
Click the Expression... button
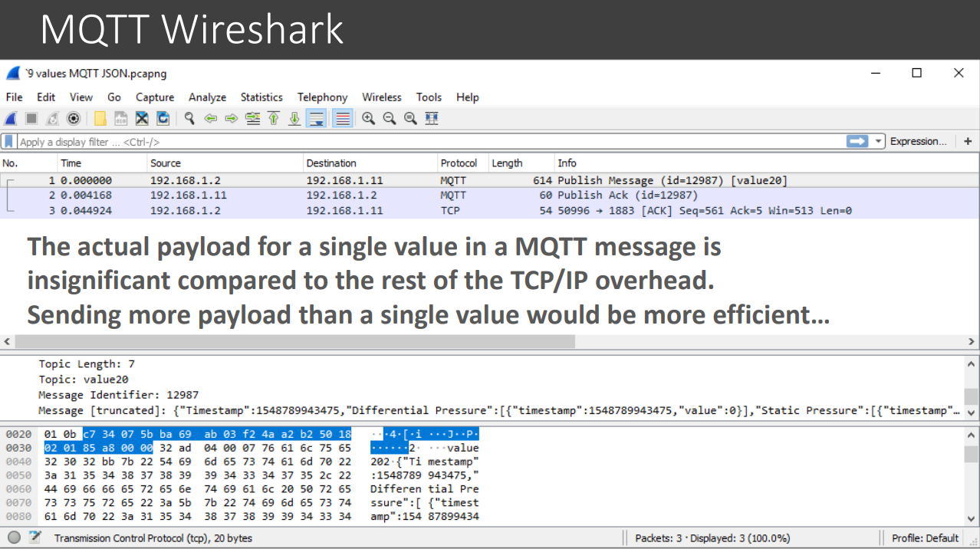pyautogui.click(x=919, y=142)
